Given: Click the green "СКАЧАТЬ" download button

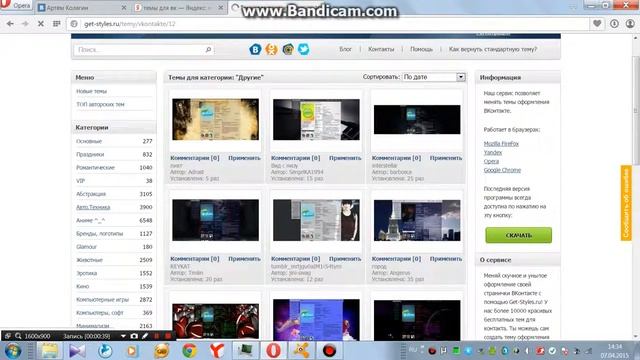Looking at the screenshot, I should (518, 235).
